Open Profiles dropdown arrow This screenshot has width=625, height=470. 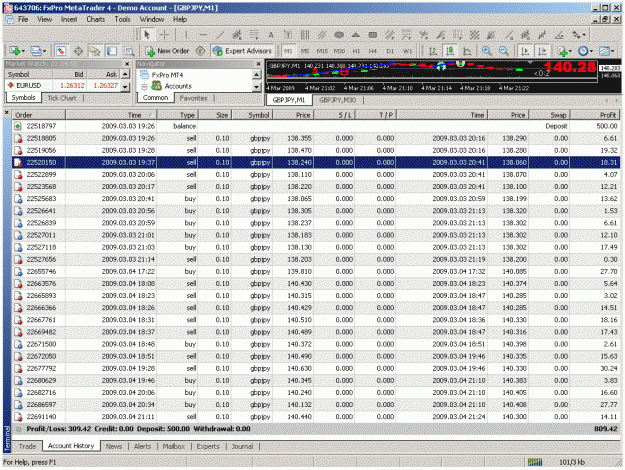(44, 51)
